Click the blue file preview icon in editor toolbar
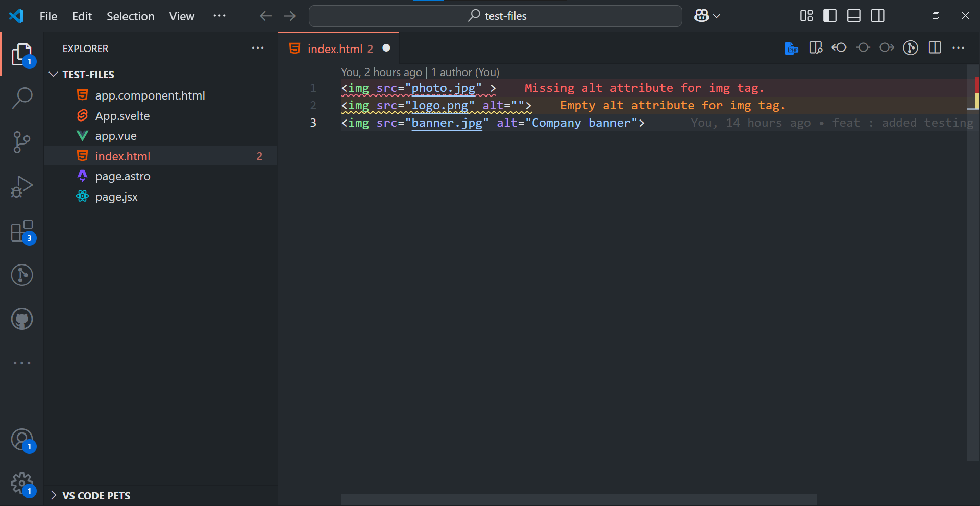The image size is (980, 506). [x=791, y=48]
